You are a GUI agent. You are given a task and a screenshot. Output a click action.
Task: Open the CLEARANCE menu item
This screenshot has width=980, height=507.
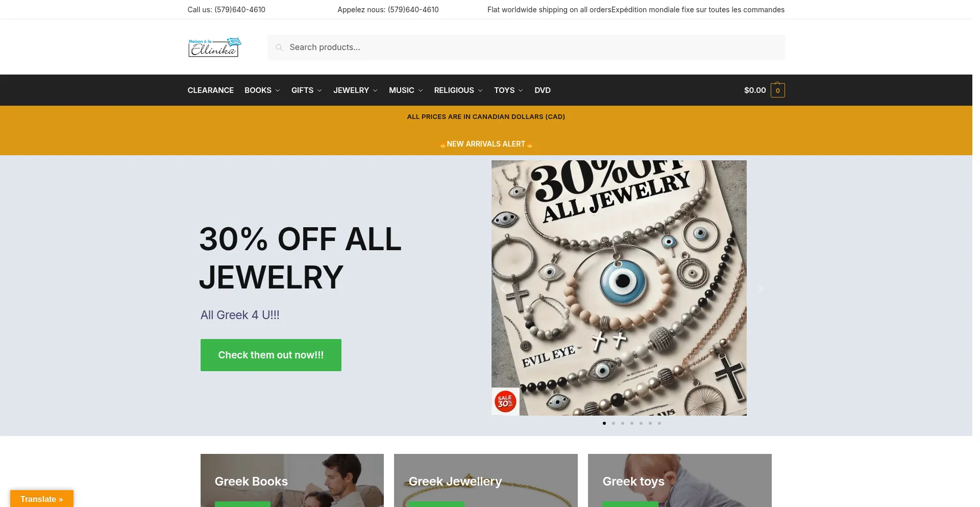click(x=211, y=90)
